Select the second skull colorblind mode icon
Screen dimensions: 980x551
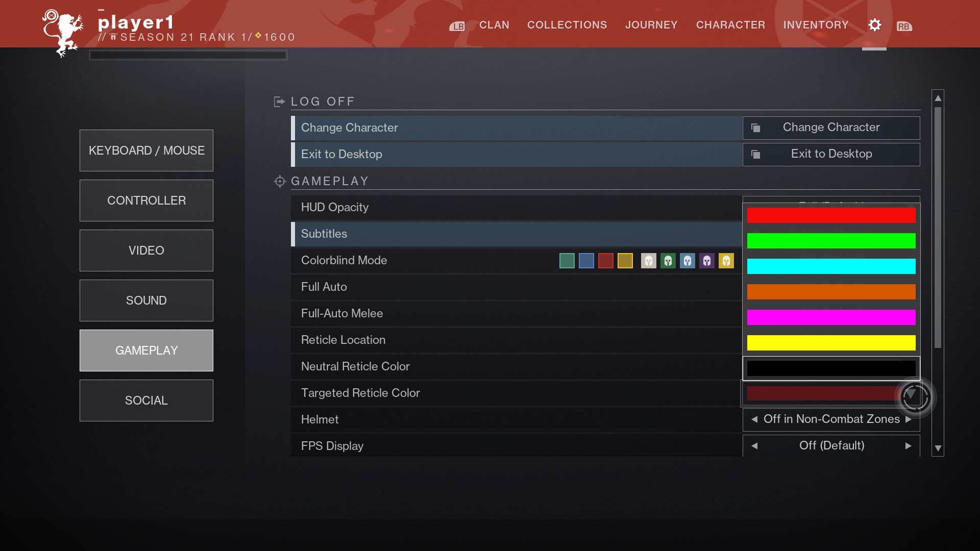[668, 260]
